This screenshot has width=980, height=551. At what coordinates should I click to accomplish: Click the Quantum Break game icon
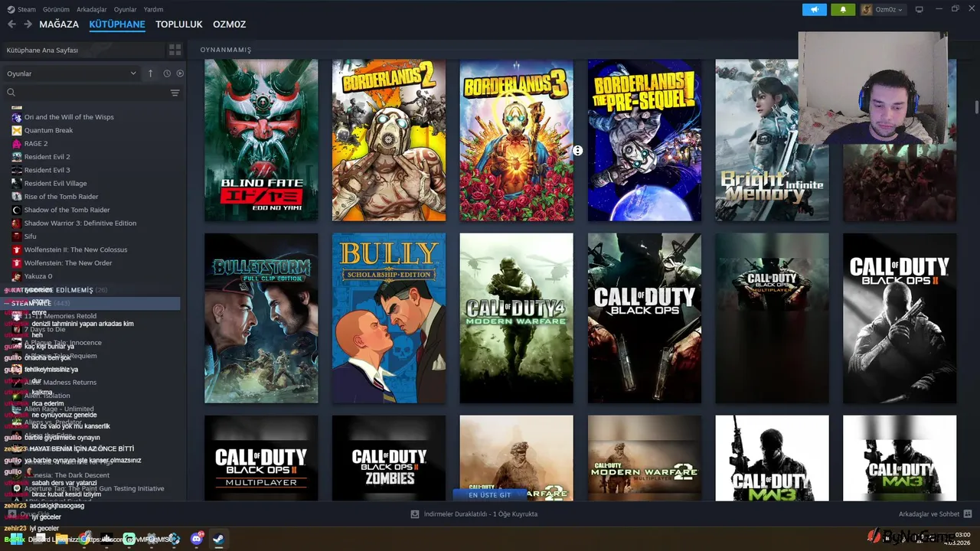click(17, 130)
